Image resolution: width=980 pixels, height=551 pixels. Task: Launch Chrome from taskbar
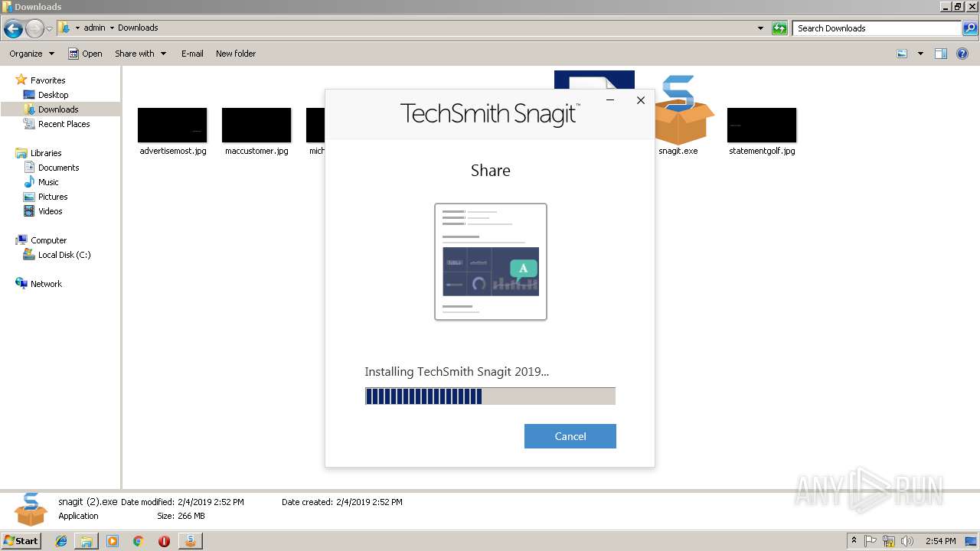click(138, 541)
